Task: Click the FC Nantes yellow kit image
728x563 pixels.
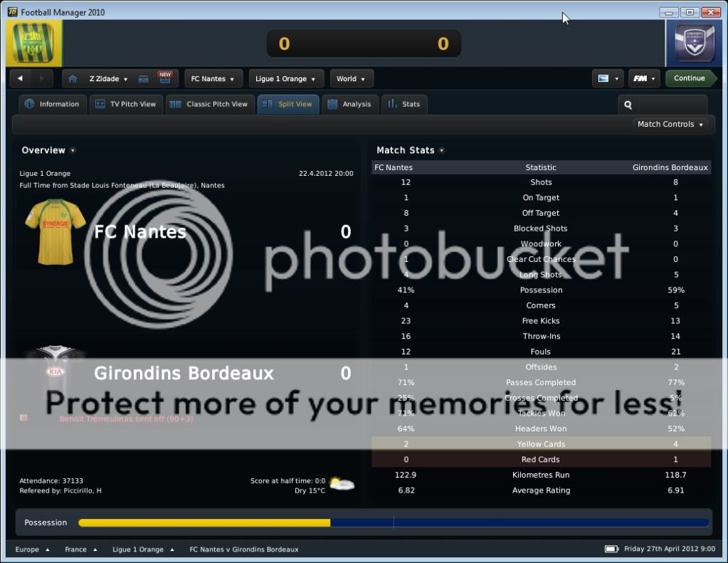Action: pos(55,231)
